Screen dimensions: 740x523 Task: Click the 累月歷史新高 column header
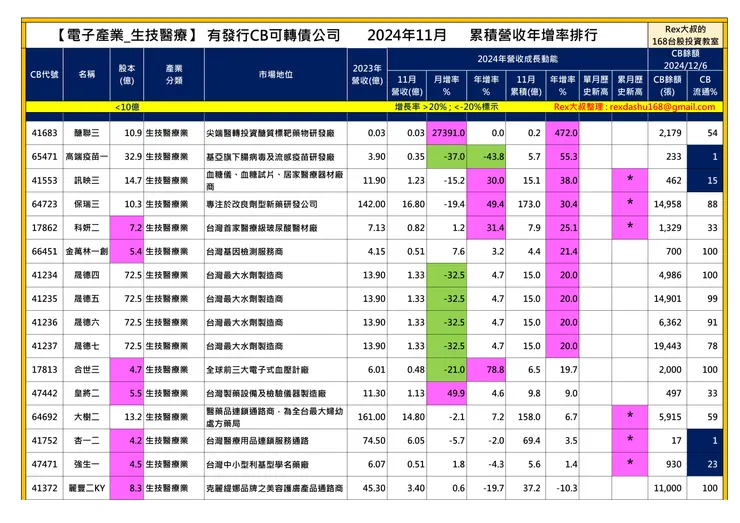tap(630, 85)
